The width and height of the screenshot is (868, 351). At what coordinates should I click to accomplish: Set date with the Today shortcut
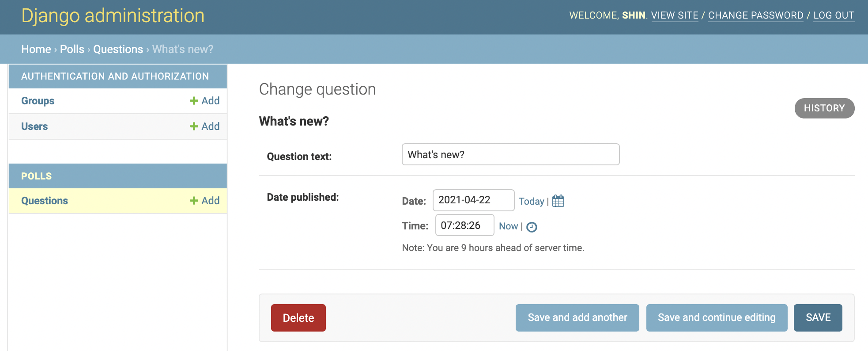click(531, 201)
